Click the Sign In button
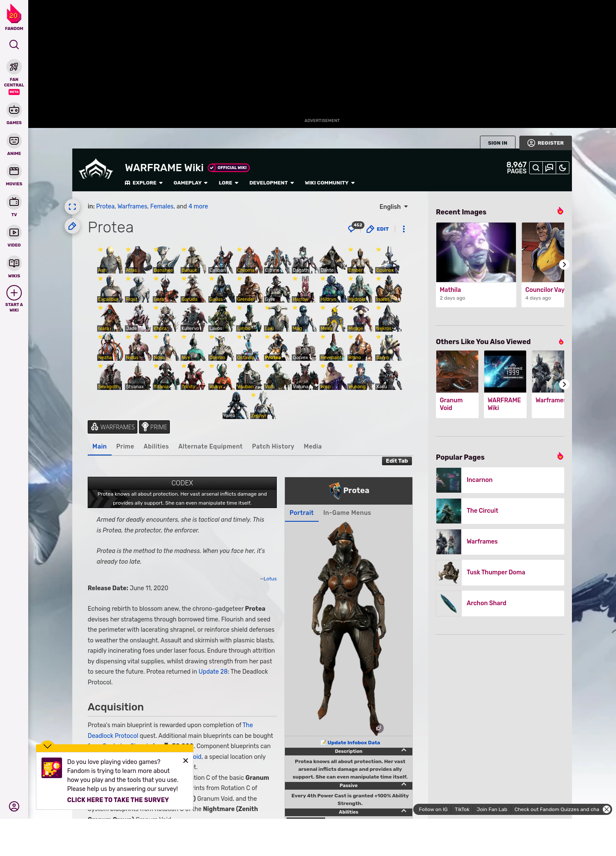Screen dimensions: 616x856 pos(498,143)
